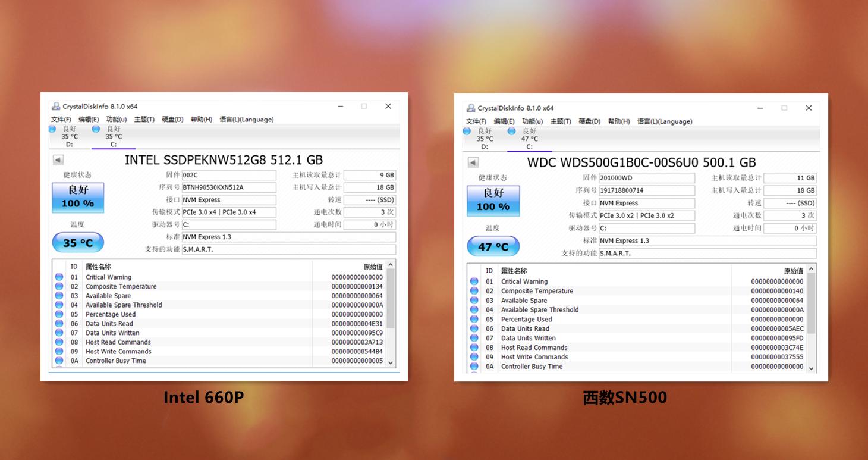Click firmware field 201000WD in WDC window
The height and width of the screenshot is (460, 868).
(646, 178)
